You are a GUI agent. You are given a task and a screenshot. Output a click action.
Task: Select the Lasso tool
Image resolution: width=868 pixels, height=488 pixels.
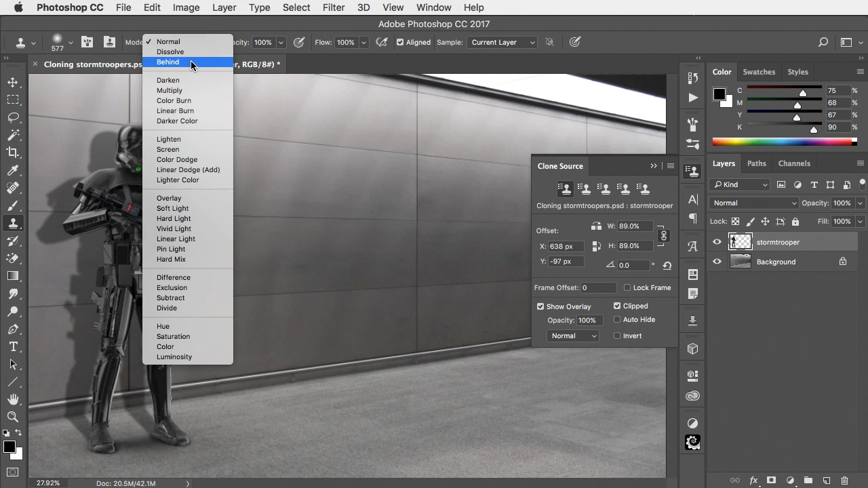click(13, 117)
